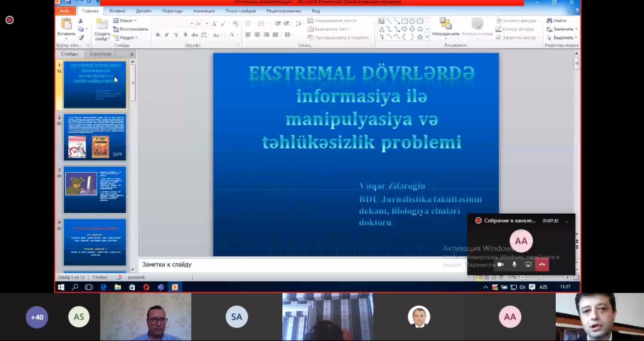
Task: Switch to the Вставка ribbon tab
Action: coord(117,11)
